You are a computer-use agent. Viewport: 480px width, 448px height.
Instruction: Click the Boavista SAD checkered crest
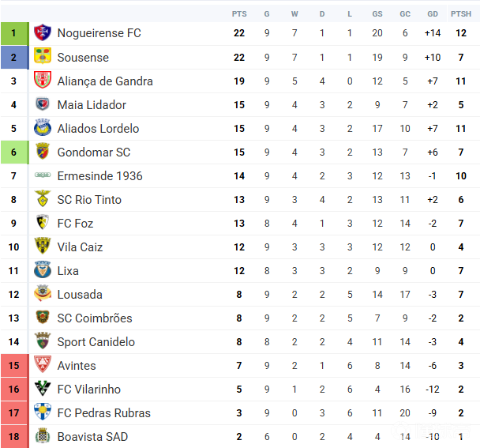coord(43,436)
